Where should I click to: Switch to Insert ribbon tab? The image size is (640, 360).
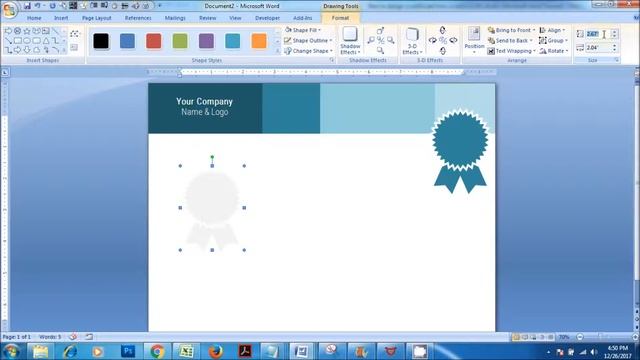click(61, 18)
